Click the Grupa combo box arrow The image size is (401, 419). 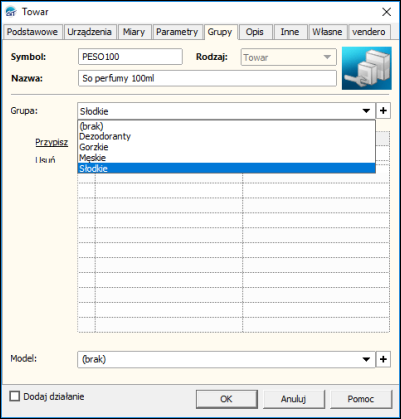pos(366,111)
